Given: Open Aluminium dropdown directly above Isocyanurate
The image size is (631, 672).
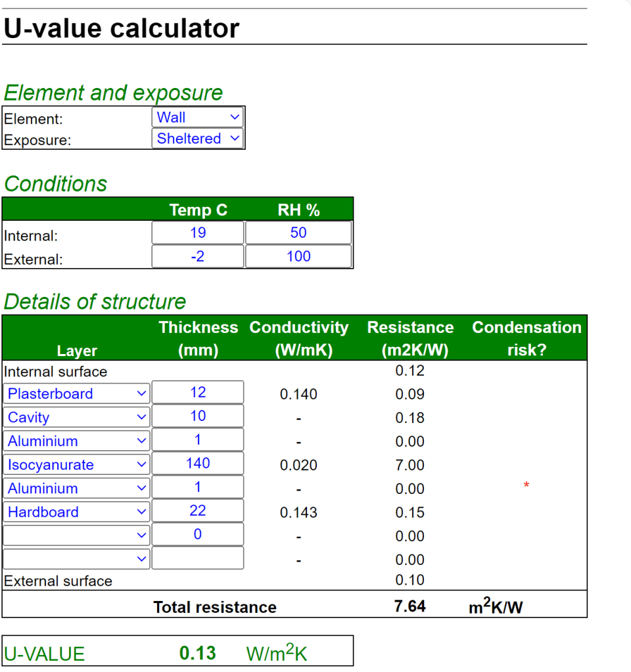Looking at the screenshot, I should (76, 441).
